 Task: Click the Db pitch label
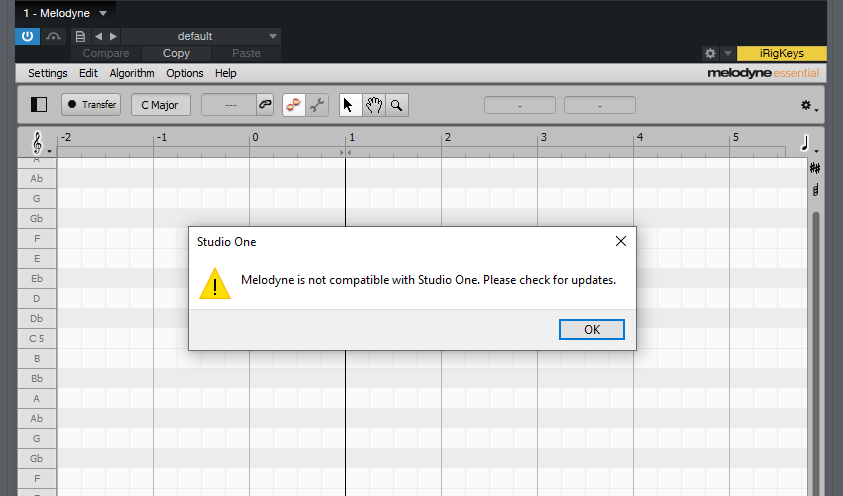(37, 319)
